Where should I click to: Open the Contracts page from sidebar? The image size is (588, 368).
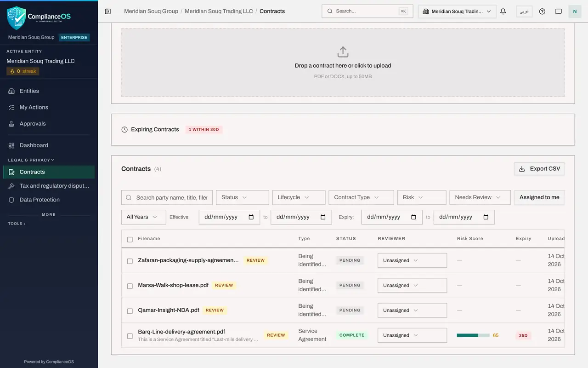[x=49, y=172]
